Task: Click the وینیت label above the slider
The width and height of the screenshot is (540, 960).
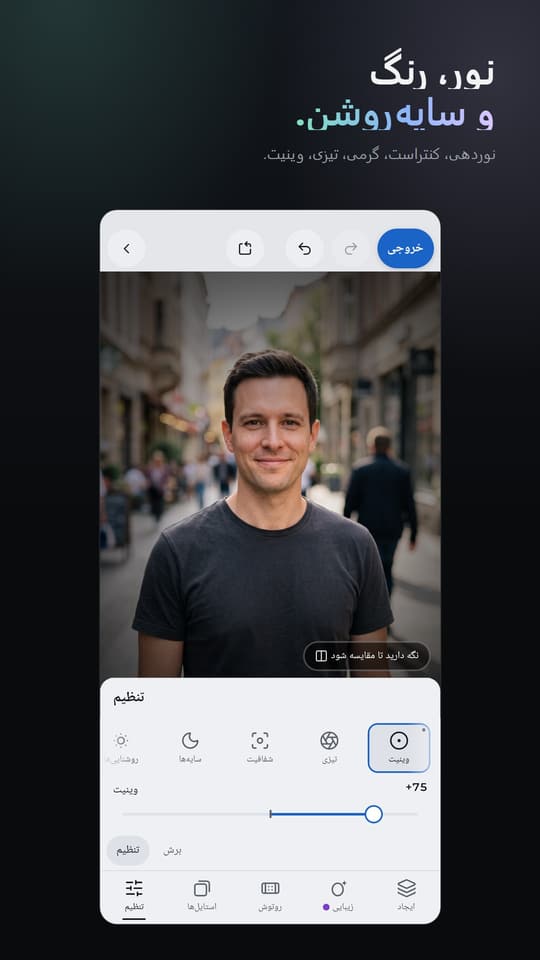Action: (126, 790)
